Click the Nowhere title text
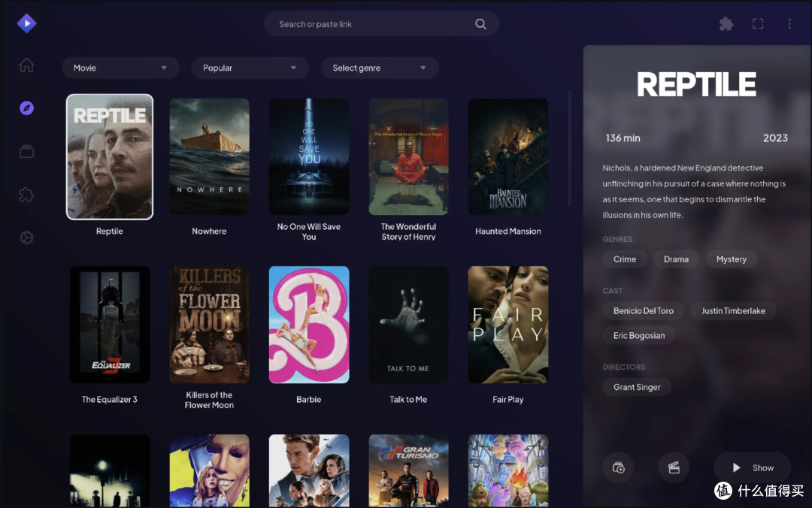The image size is (812, 508). coord(209,231)
